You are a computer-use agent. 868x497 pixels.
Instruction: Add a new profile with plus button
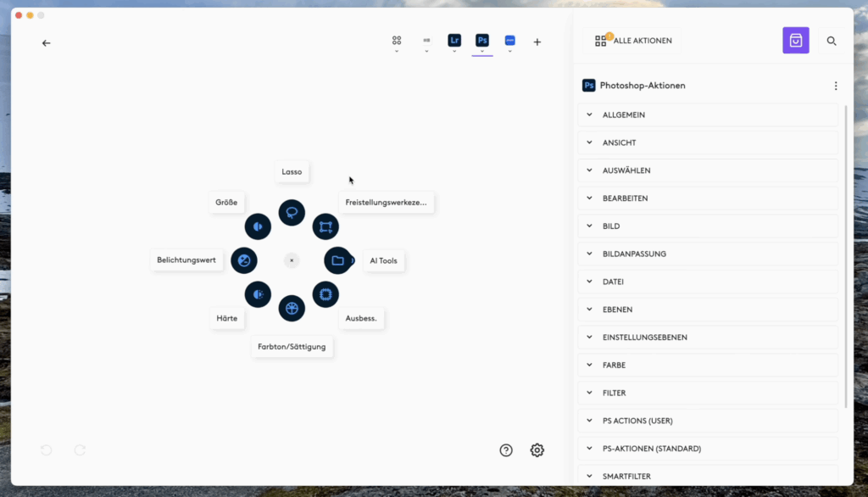coord(537,42)
